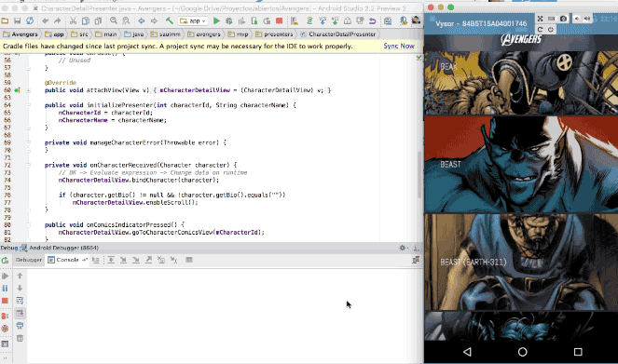618x364 pixels.
Task: Click the Step Into debug icon
Action: [x=123, y=260]
